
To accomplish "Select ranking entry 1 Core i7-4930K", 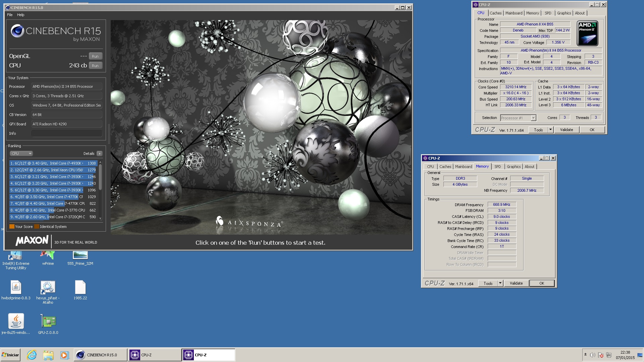I will click(53, 163).
